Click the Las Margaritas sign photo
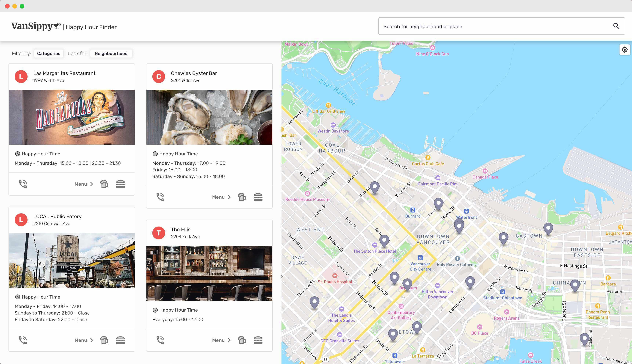Image resolution: width=632 pixels, height=364 pixels. pyautogui.click(x=72, y=117)
